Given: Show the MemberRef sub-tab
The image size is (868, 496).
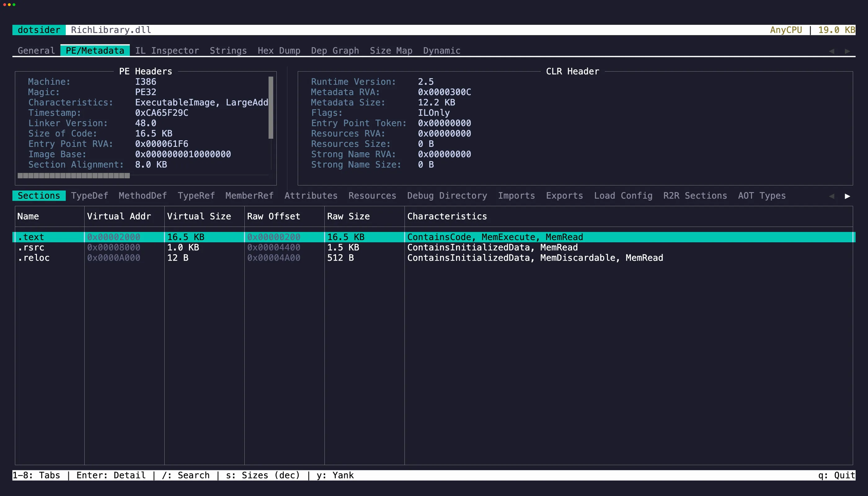Looking at the screenshot, I should [249, 196].
